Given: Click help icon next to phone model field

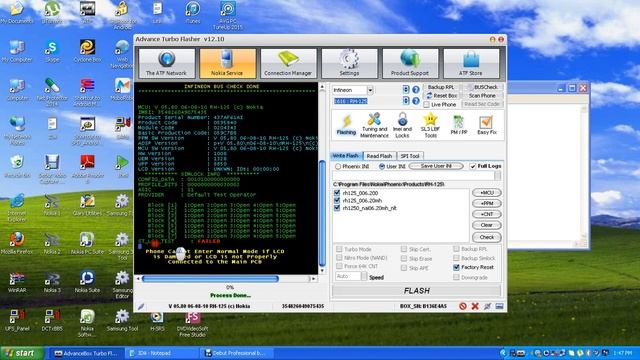Looking at the screenshot, I should tap(416, 101).
